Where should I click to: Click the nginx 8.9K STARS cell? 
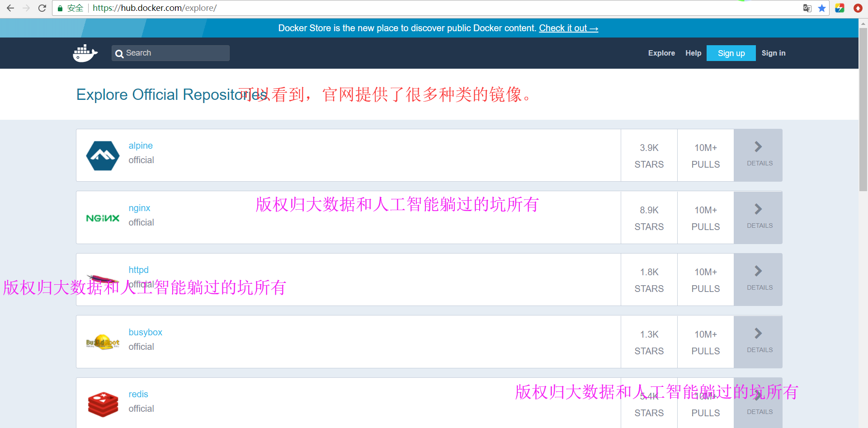coord(649,218)
